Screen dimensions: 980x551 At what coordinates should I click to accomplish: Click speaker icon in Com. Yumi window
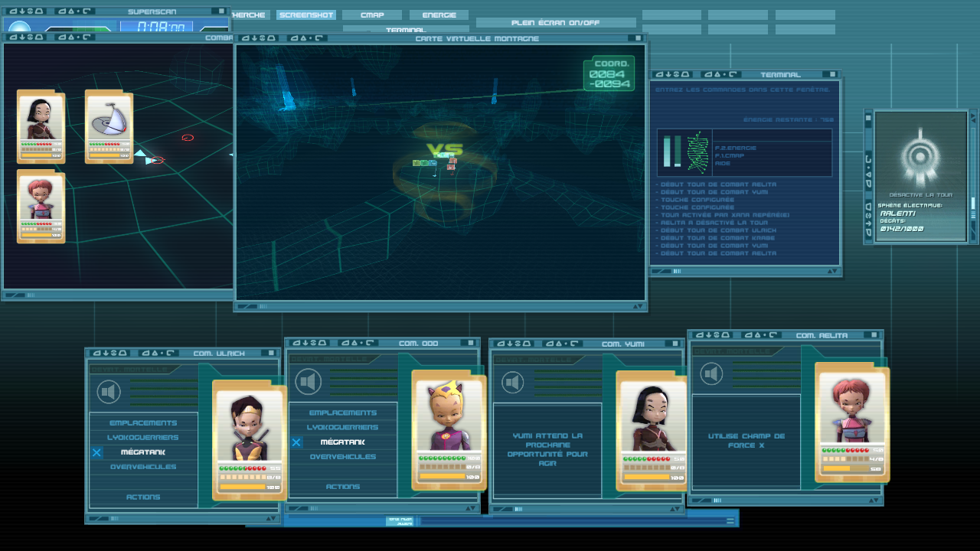click(x=513, y=382)
